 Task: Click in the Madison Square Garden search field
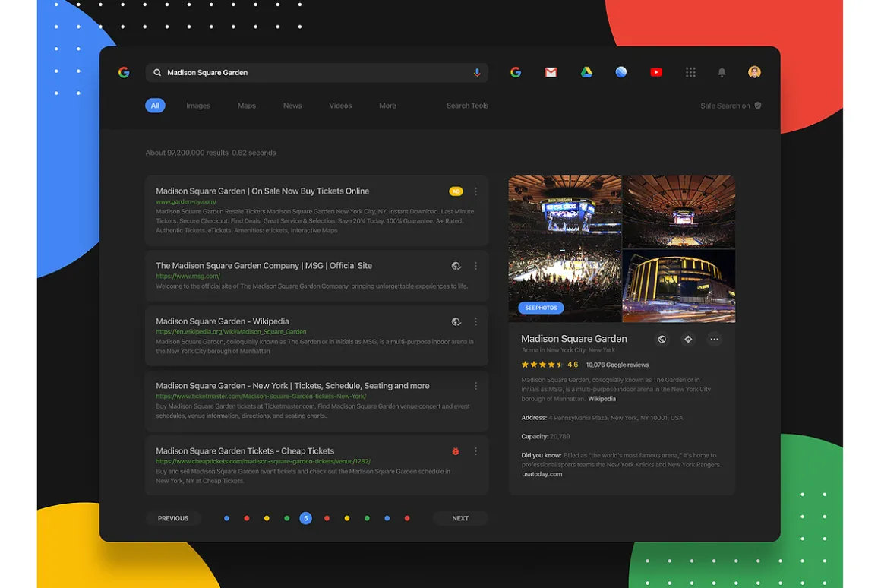click(x=317, y=72)
